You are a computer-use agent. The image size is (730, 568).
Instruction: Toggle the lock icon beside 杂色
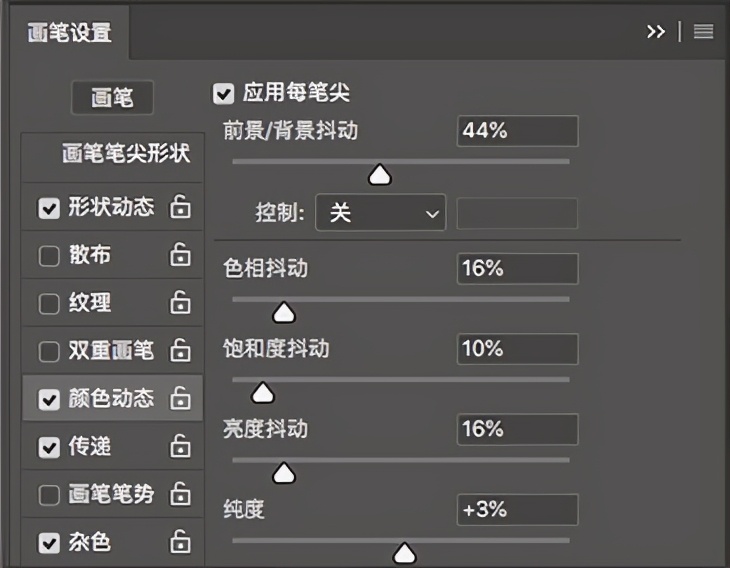[180, 542]
